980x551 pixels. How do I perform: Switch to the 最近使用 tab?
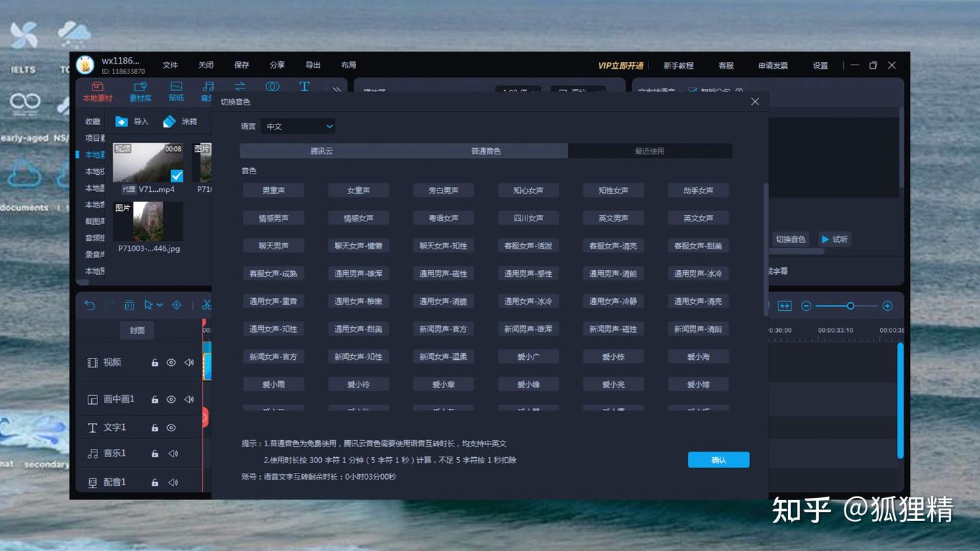[650, 151]
